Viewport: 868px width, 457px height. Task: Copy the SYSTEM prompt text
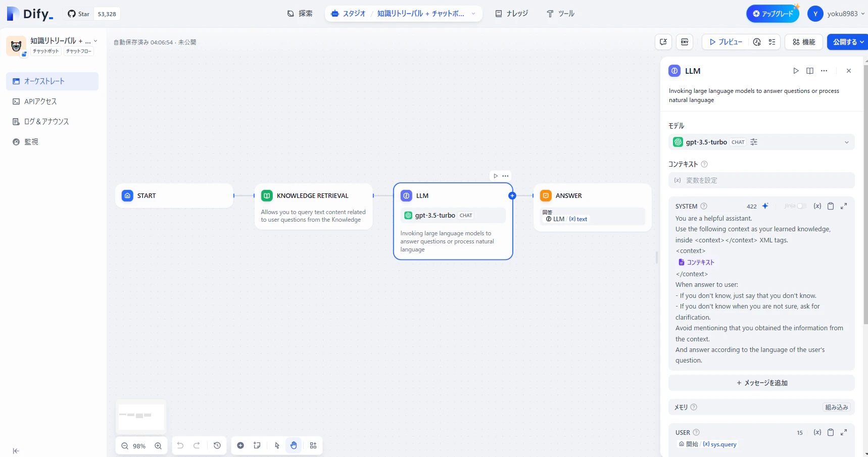click(831, 206)
